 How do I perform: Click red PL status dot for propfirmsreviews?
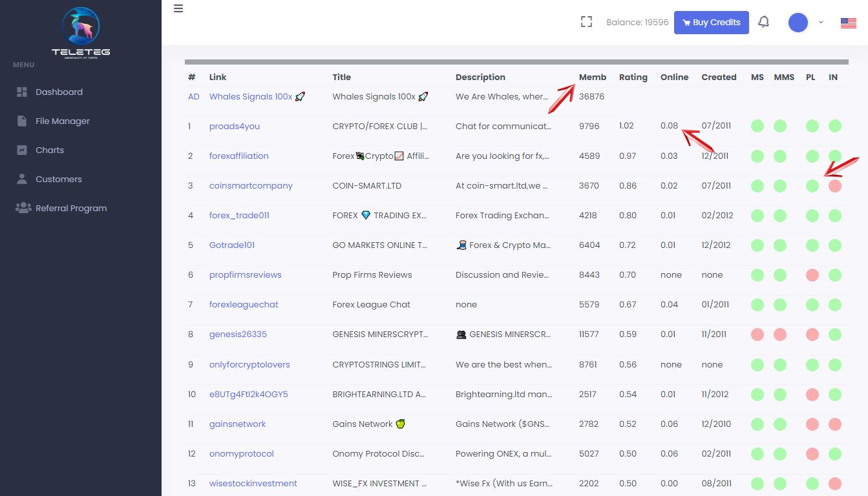(x=812, y=275)
